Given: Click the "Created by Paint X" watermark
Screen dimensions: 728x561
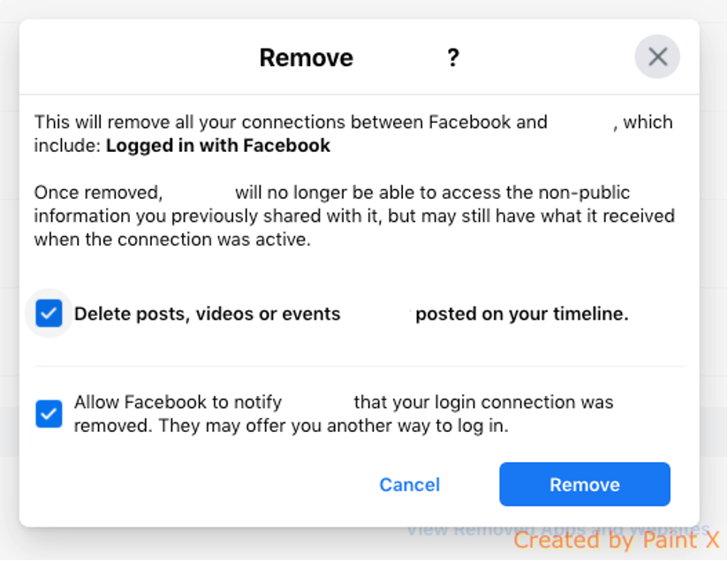Looking at the screenshot, I should click(617, 541).
